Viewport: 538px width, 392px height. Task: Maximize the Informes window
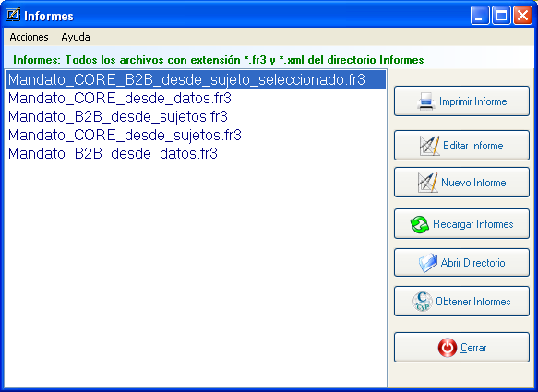pos(501,16)
